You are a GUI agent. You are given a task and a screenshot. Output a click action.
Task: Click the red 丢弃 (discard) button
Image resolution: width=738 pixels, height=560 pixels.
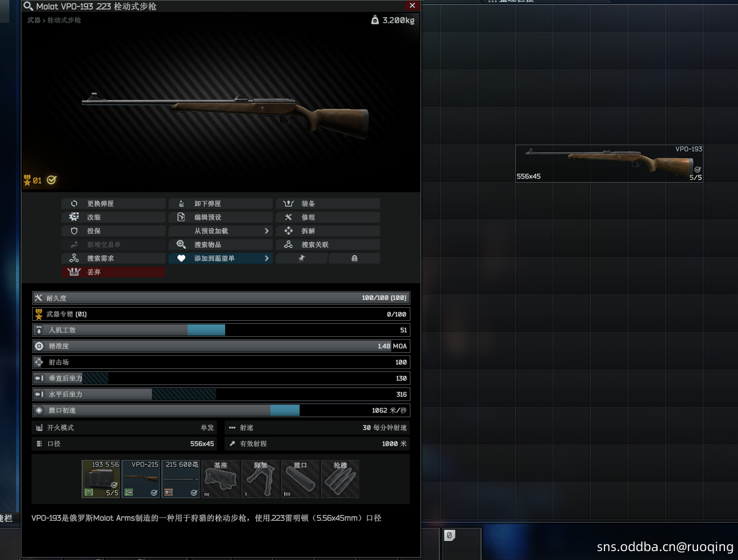[113, 272]
